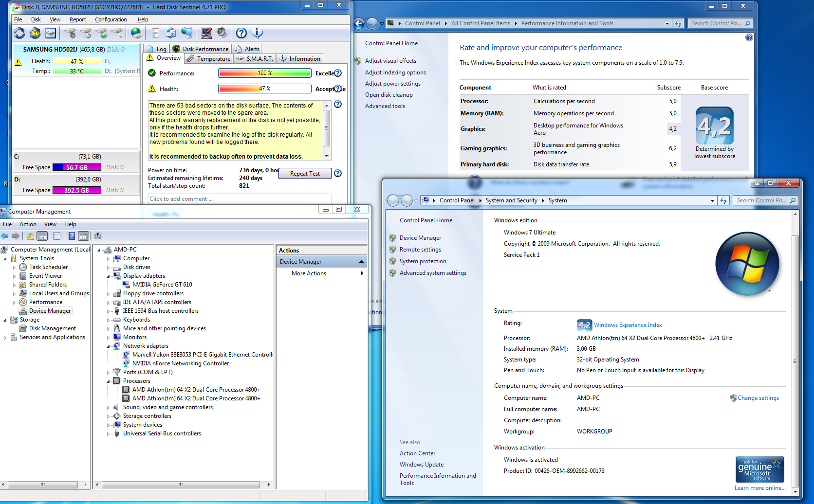Collapse the Network adapters node
The image size is (814, 504).
109,346
